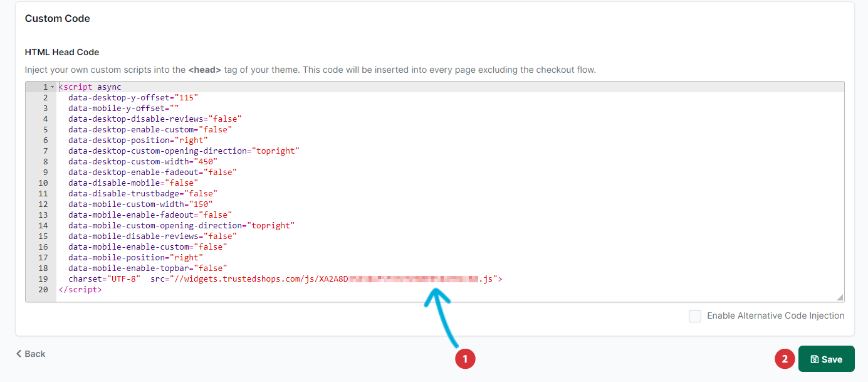Click the closing "</script>" tag line
Screen dimensions: 868x382
pos(80,290)
